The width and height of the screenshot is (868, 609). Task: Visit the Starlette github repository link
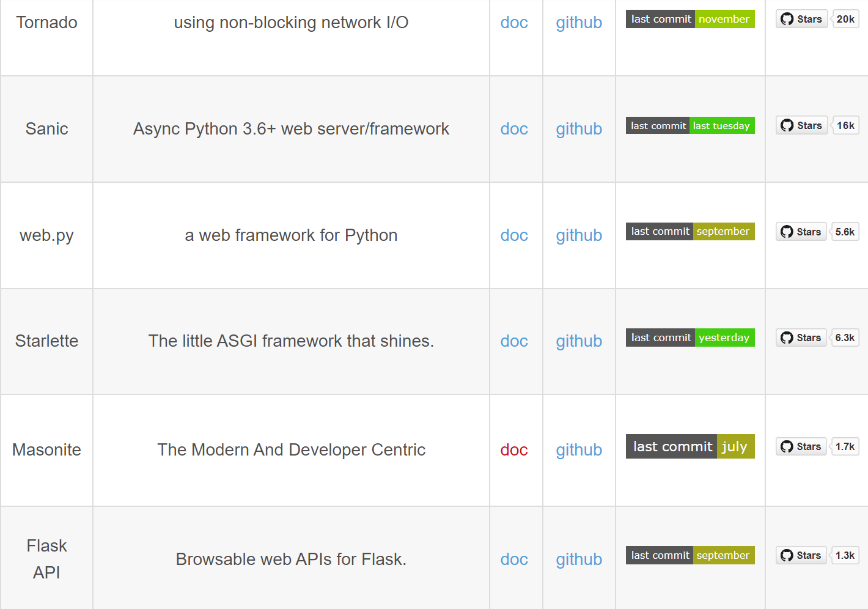coord(579,341)
